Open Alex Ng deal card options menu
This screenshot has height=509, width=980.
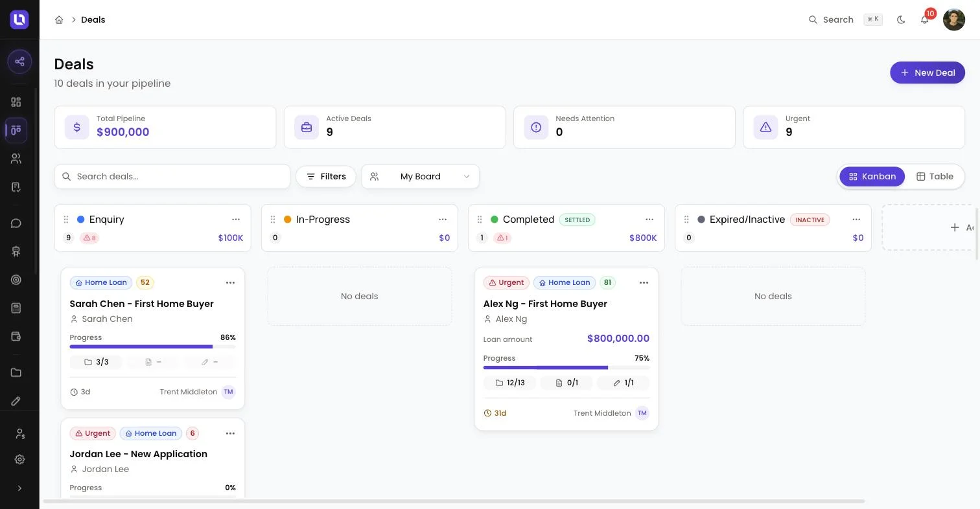644,283
